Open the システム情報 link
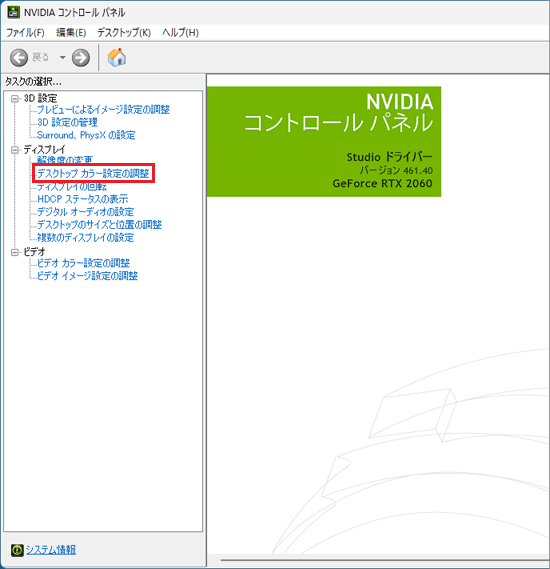 pyautogui.click(x=51, y=550)
